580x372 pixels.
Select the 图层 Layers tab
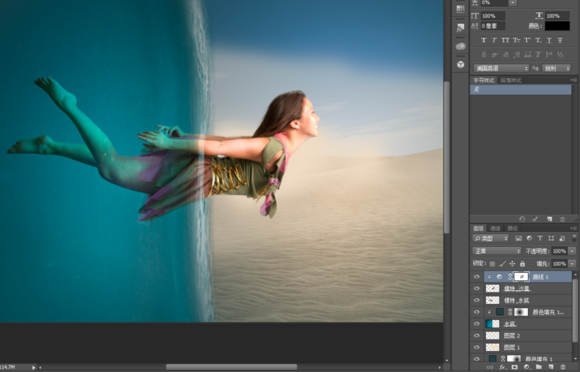(x=478, y=229)
